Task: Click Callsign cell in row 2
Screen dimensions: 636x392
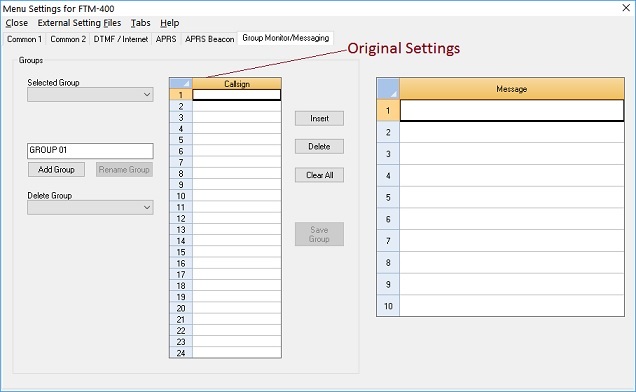Action: tap(237, 106)
